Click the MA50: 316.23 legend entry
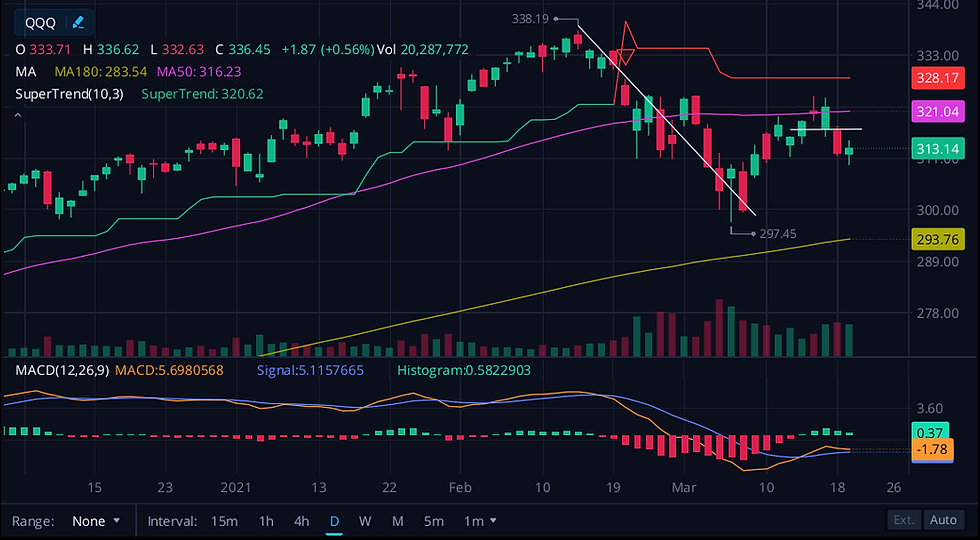 199,72
